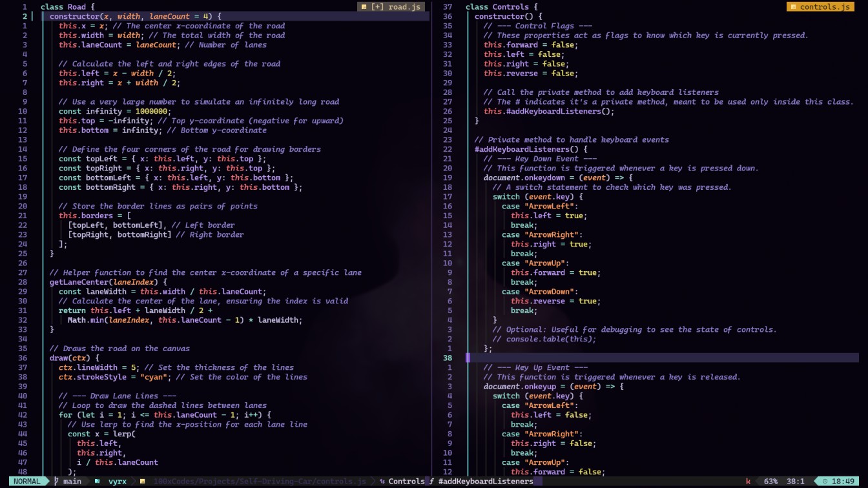Image resolution: width=868 pixels, height=488 pixels.
Task: Click the function icon before #addKeyboardListeners
Action: (431, 481)
